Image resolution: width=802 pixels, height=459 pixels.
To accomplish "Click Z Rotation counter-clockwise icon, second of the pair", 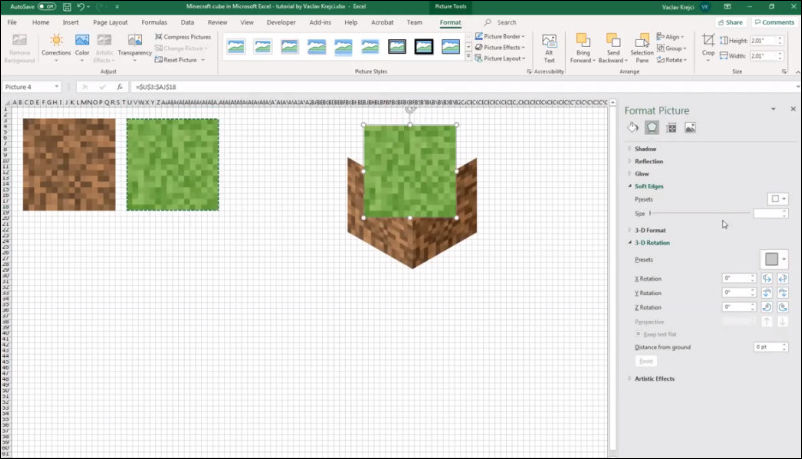I will 783,307.
